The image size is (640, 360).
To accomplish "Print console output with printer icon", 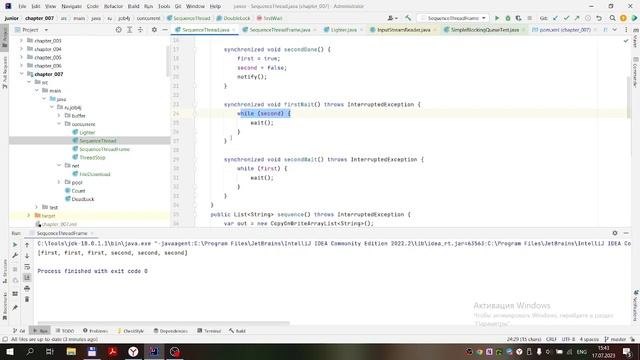I will (x=27, y=289).
